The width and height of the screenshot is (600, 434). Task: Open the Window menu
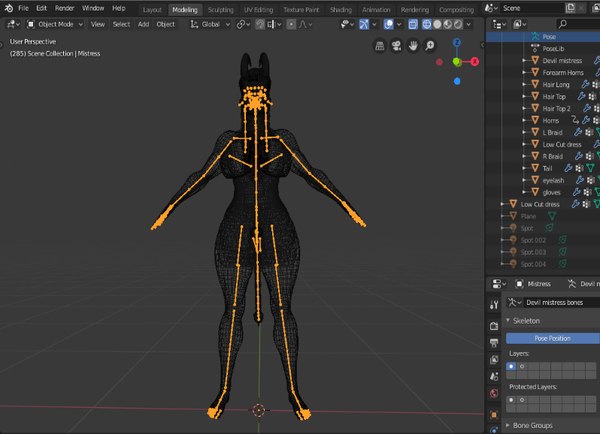click(x=93, y=8)
